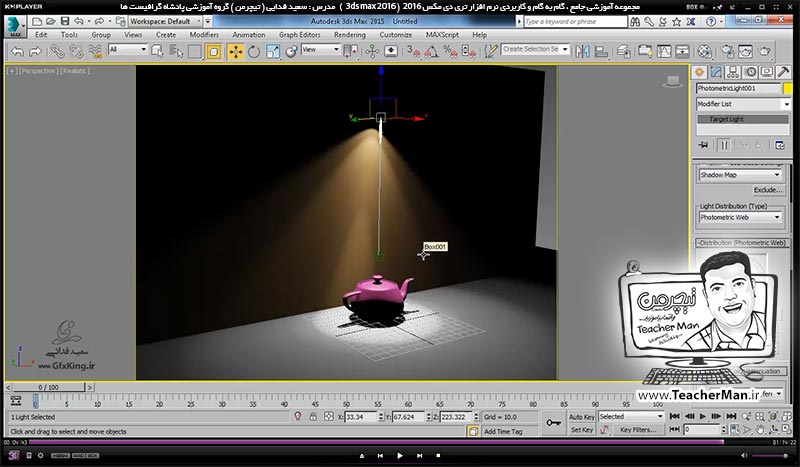
Task: Click the Perspective viewport label
Action: coord(38,71)
